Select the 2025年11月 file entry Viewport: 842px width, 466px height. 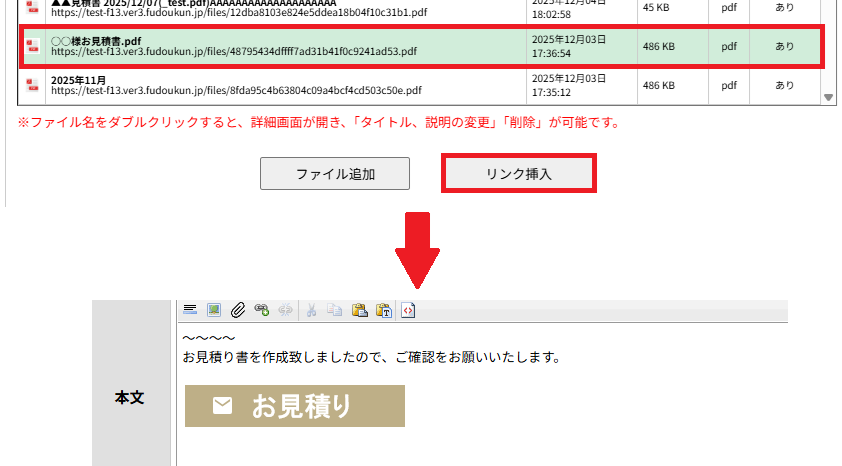click(79, 80)
